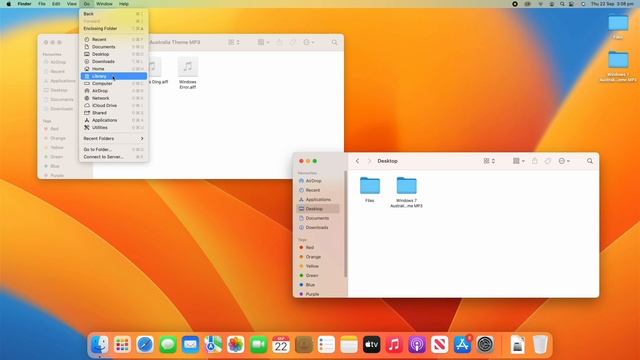Screen dimensions: 640x360
Task: Choose Go to Folder… menu entry
Action: 113,150
